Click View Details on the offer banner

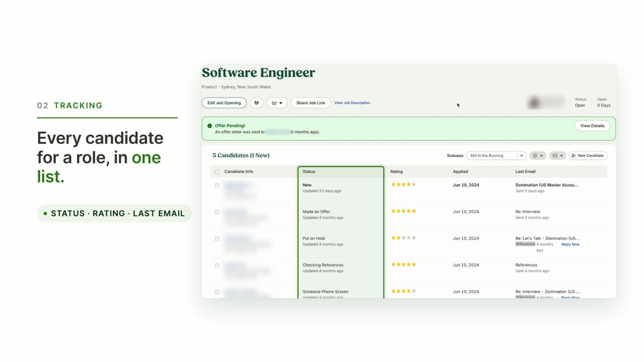click(x=592, y=126)
